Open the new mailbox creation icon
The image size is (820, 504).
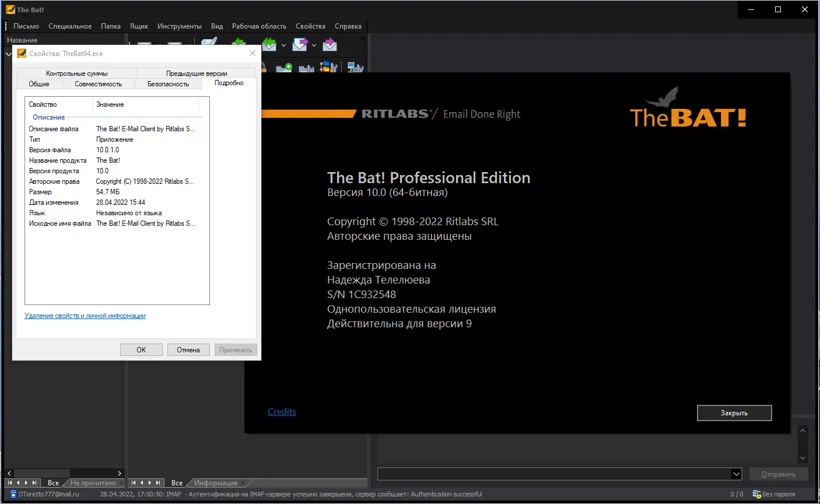[x=285, y=68]
